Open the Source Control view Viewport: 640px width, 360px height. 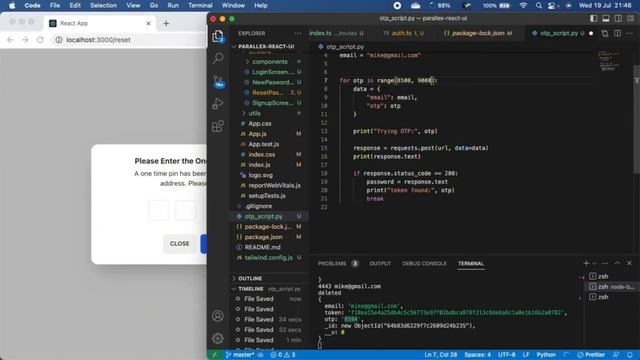coord(218,81)
